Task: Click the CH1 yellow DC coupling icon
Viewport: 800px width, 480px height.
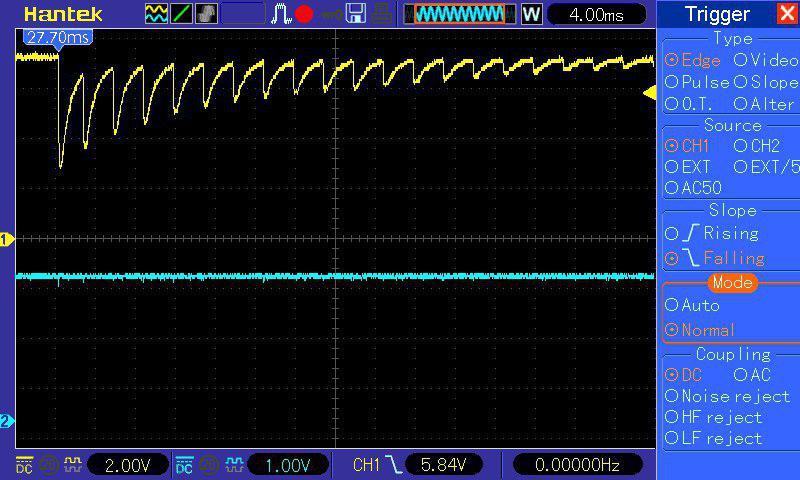Action: click(x=24, y=464)
